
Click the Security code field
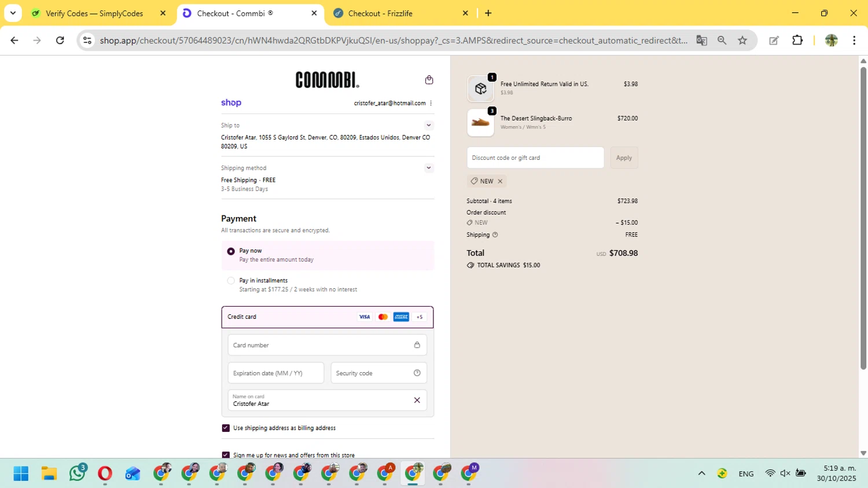tap(379, 373)
